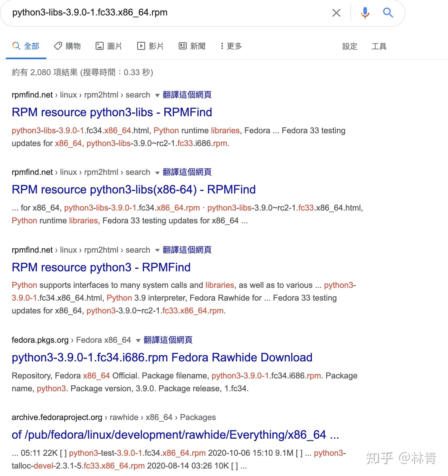Open image results via the 圖片 picture icon
Screen dimensions: 448x476
coord(100,46)
